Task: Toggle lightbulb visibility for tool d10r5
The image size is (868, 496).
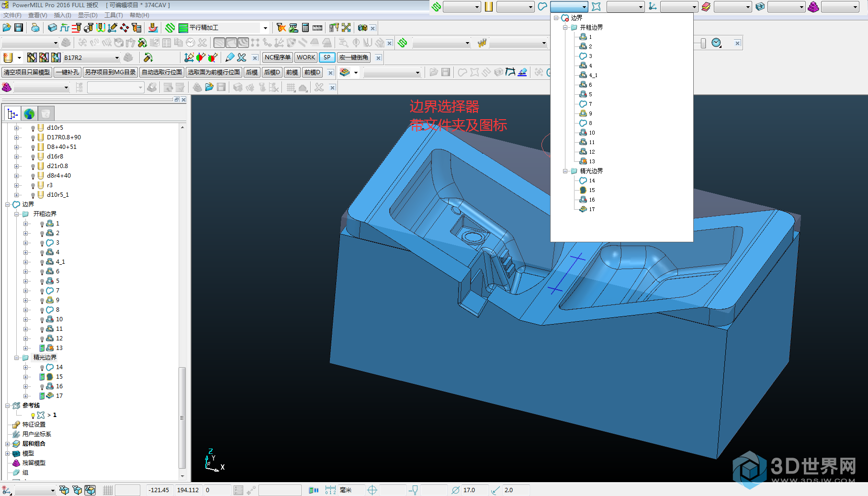Action: (33, 128)
